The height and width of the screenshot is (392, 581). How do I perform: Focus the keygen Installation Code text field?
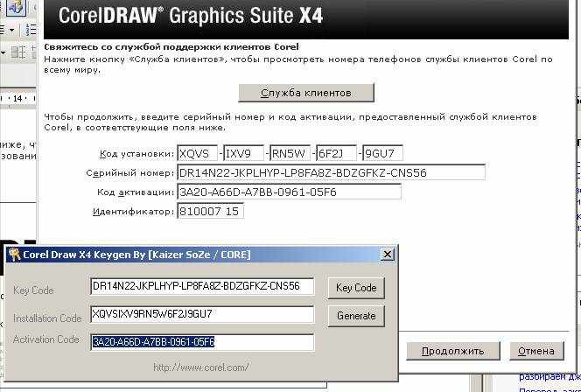[201, 314]
